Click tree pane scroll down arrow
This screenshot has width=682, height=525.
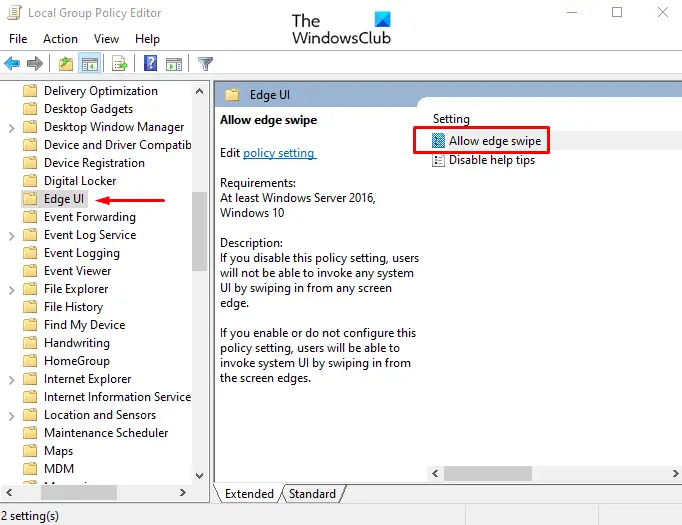point(200,475)
